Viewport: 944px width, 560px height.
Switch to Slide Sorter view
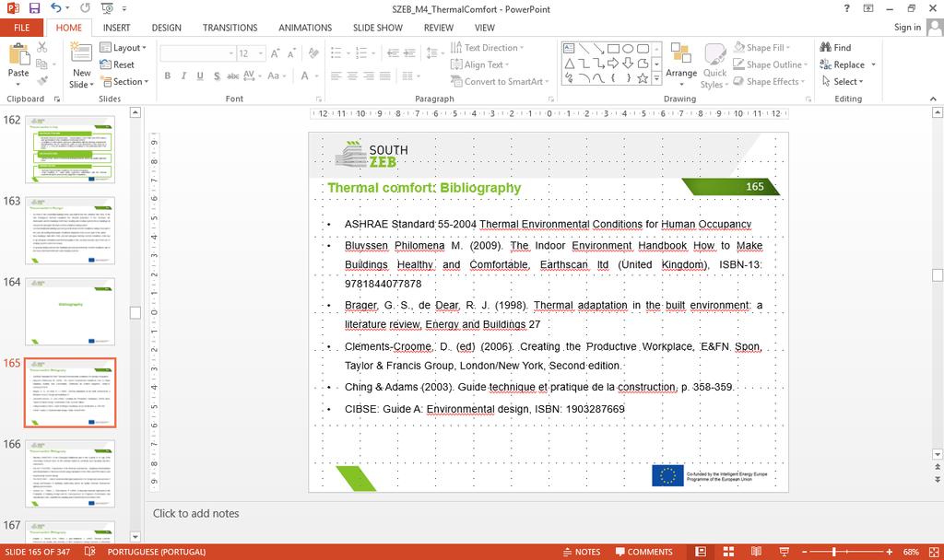[728, 552]
